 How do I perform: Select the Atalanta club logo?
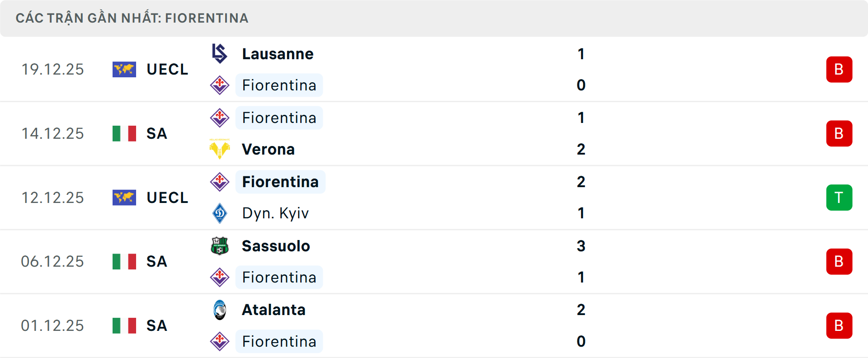[220, 310]
